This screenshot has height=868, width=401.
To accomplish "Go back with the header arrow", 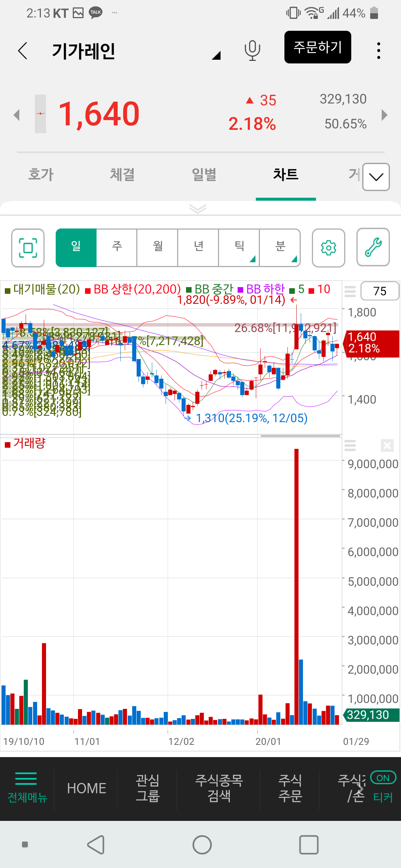I will click(x=23, y=50).
